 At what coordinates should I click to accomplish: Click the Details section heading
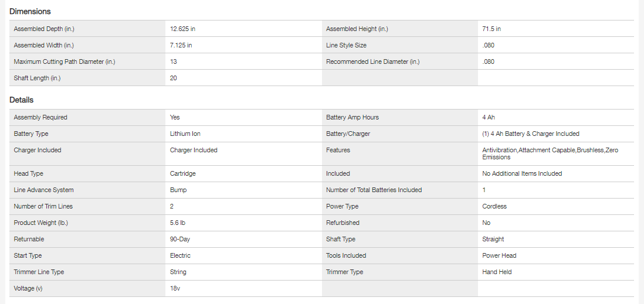pyautogui.click(x=22, y=100)
